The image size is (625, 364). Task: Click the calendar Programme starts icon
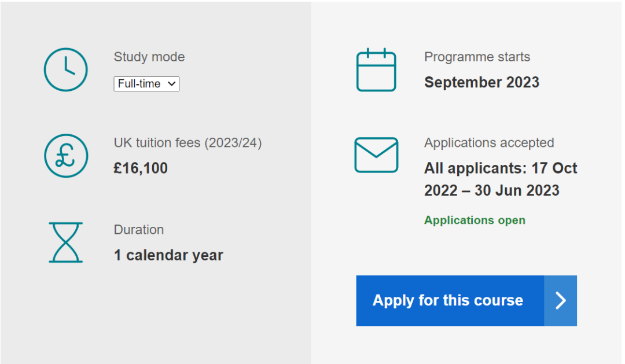click(x=376, y=70)
